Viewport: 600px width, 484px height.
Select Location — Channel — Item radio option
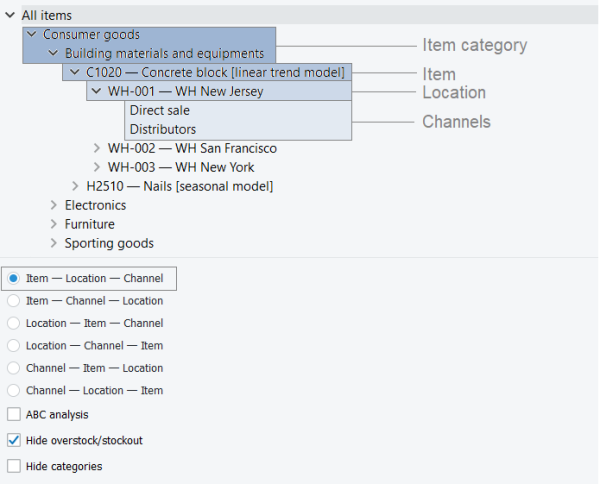[13, 346]
